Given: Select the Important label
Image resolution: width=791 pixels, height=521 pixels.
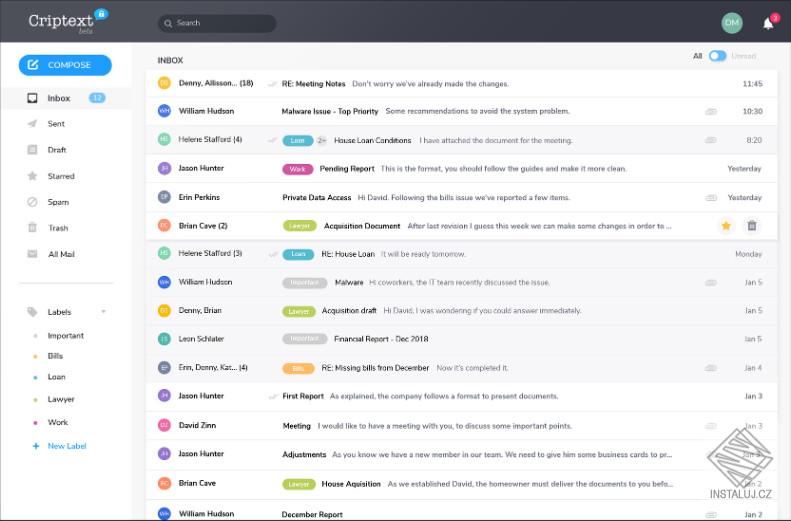Looking at the screenshot, I should (66, 335).
